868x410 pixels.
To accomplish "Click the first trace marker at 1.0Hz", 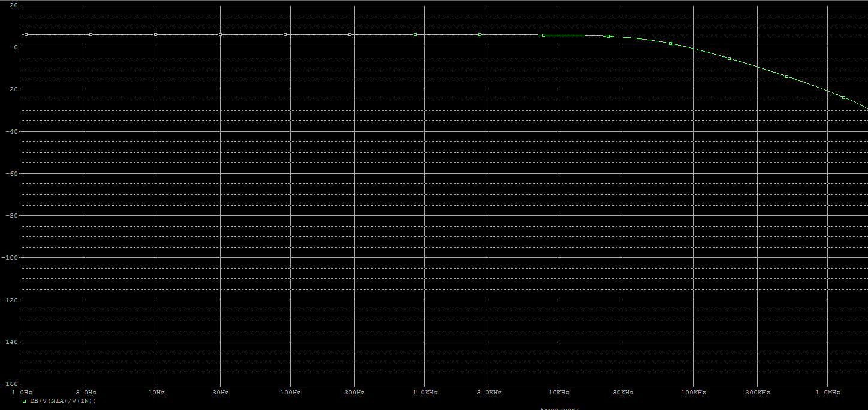I will click(x=26, y=35).
